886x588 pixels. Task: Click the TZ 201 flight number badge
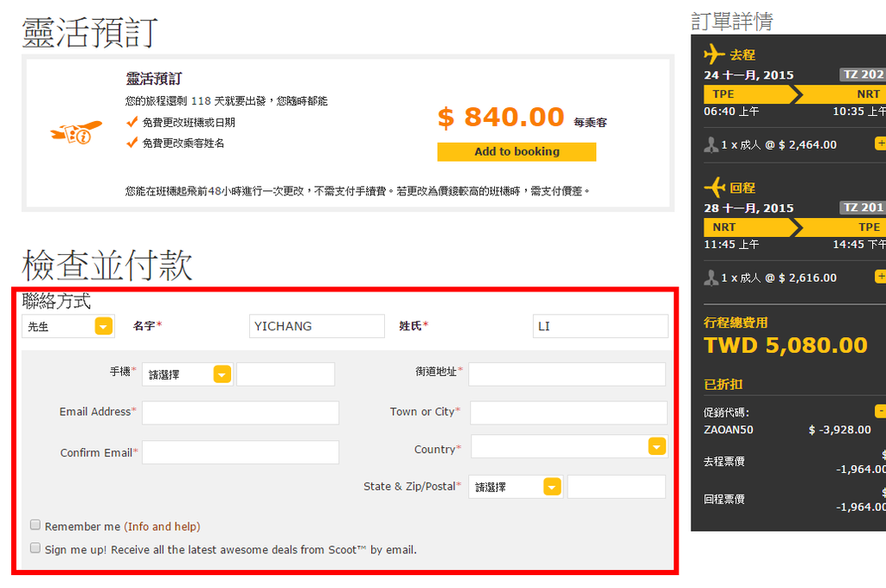click(863, 208)
